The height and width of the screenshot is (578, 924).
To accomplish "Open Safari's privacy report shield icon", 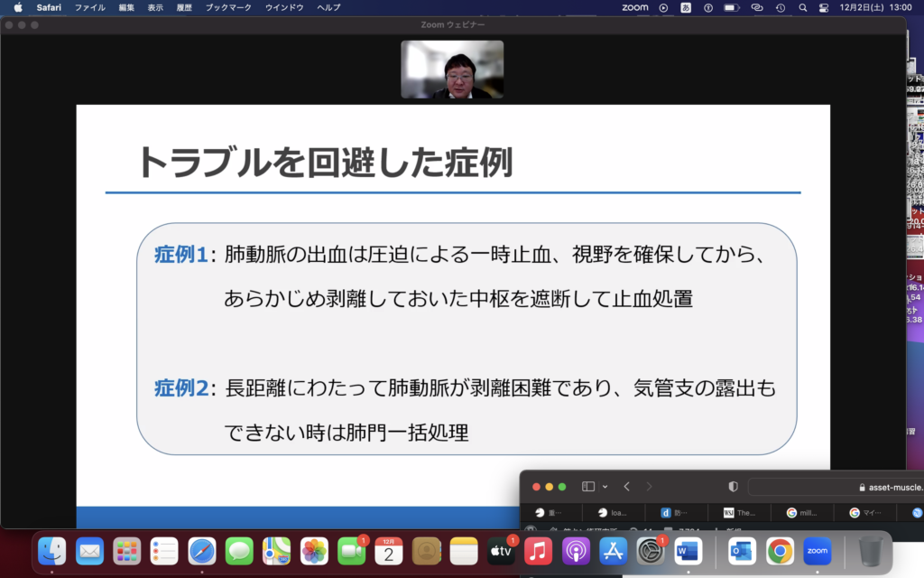I will pos(733,486).
